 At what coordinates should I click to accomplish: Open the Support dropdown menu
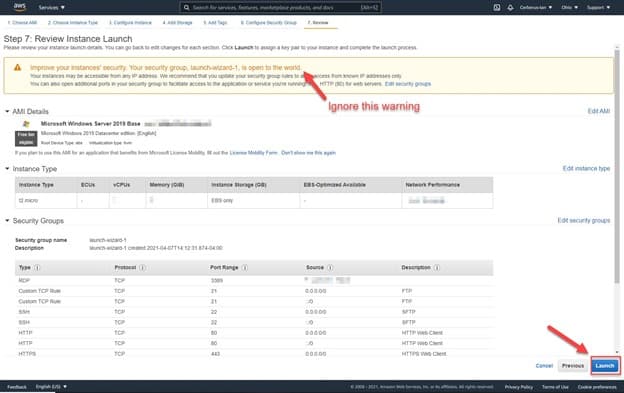[x=598, y=7]
